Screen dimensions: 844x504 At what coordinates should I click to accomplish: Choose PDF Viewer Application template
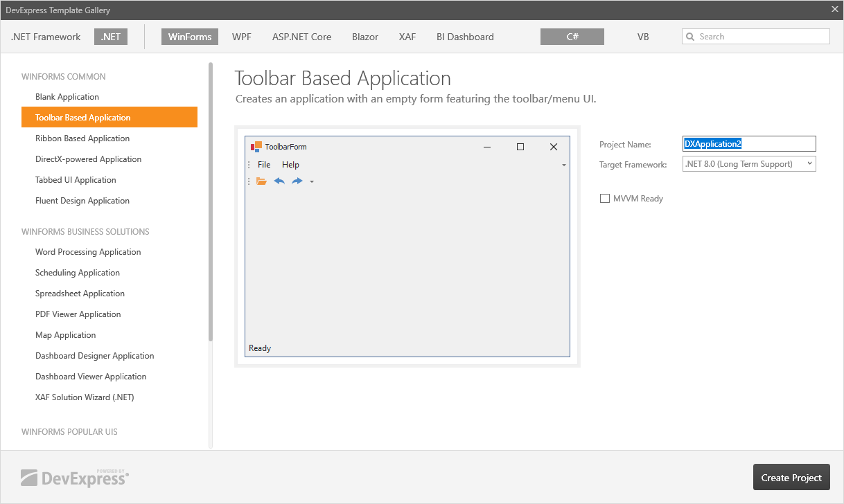(109, 314)
